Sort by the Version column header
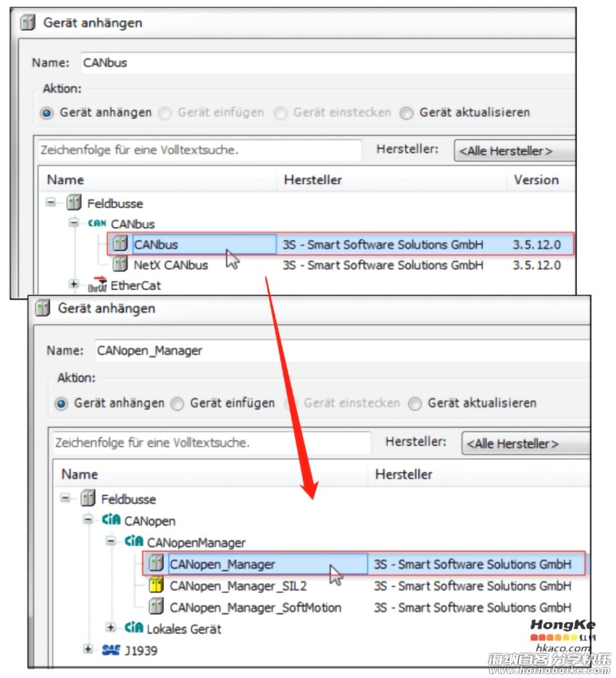The height and width of the screenshot is (678, 616). tap(541, 180)
